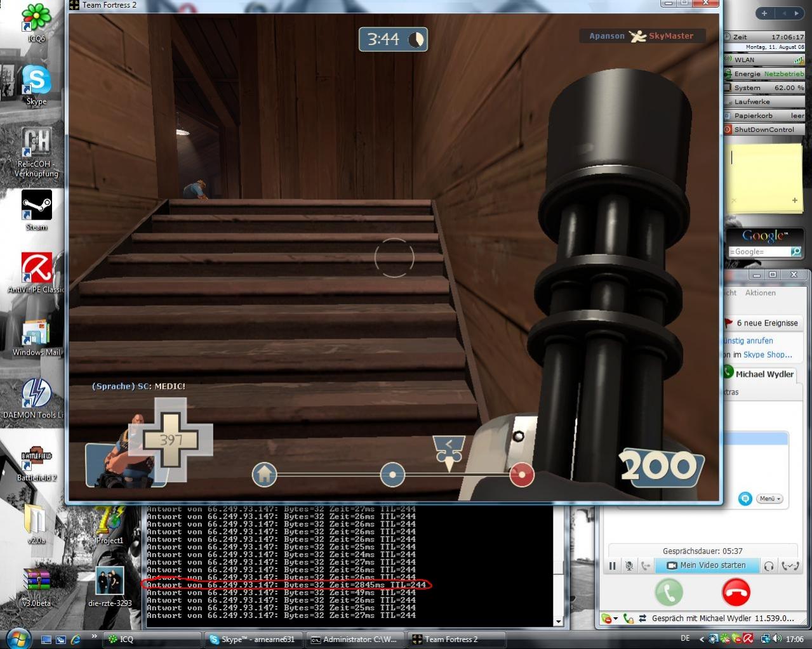Click the System 62.00 % gadget row
Screen dimensions: 812x649
tap(764, 88)
